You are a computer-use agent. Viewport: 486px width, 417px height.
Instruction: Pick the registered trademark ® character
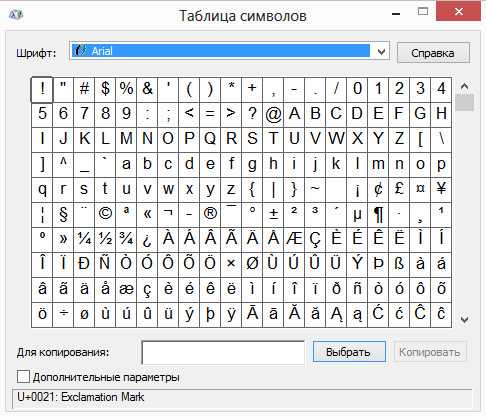(210, 214)
